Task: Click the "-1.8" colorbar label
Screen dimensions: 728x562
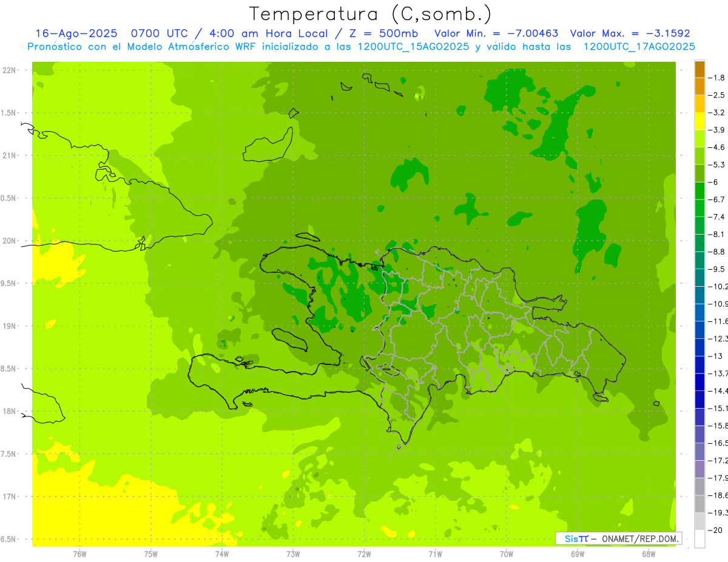Action: [716, 78]
